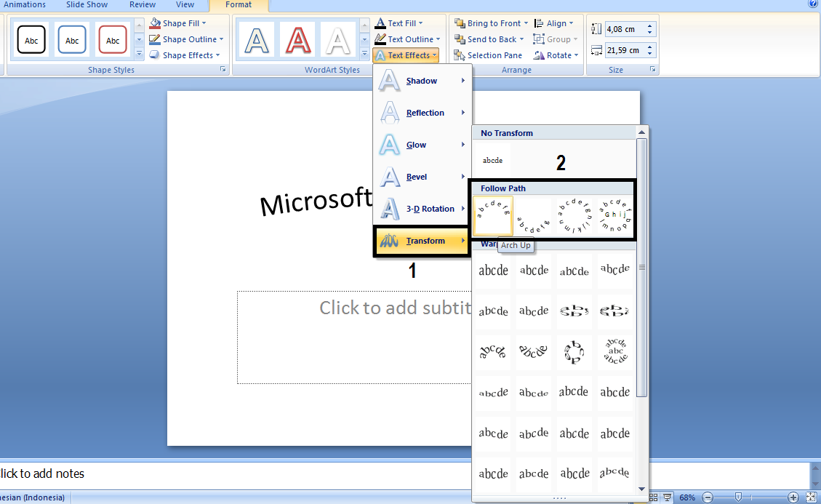Viewport: 821px width, 504px height.
Task: Click the shape width field showing 21,59 cm
Action: coord(624,50)
